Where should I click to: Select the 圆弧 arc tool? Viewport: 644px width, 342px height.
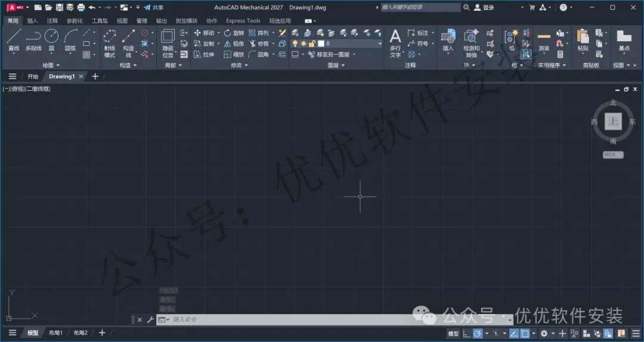(70, 40)
